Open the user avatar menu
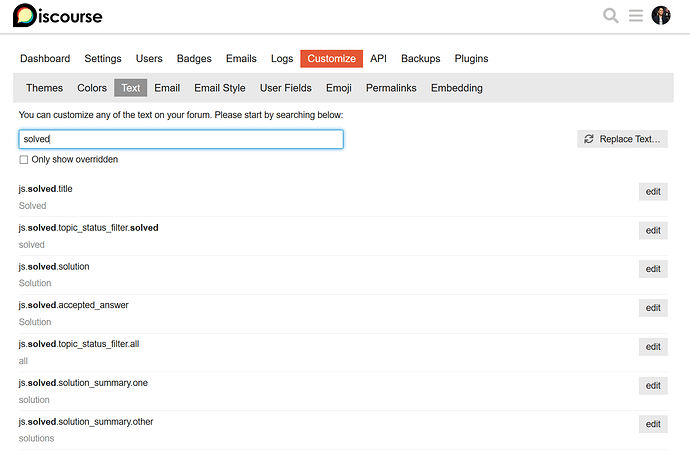This screenshot has width=690, height=451. tap(661, 15)
